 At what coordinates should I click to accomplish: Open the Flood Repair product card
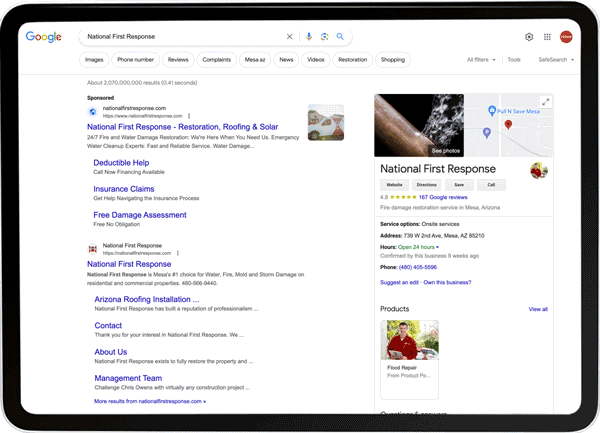coord(409,360)
